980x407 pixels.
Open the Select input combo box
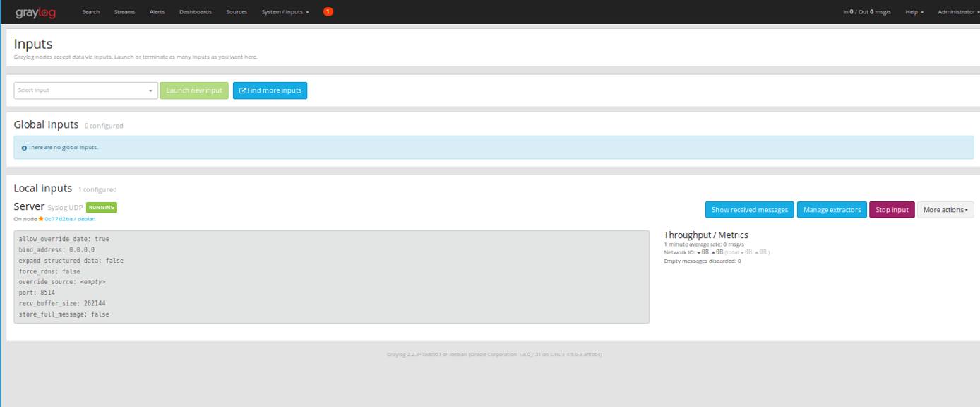point(85,90)
